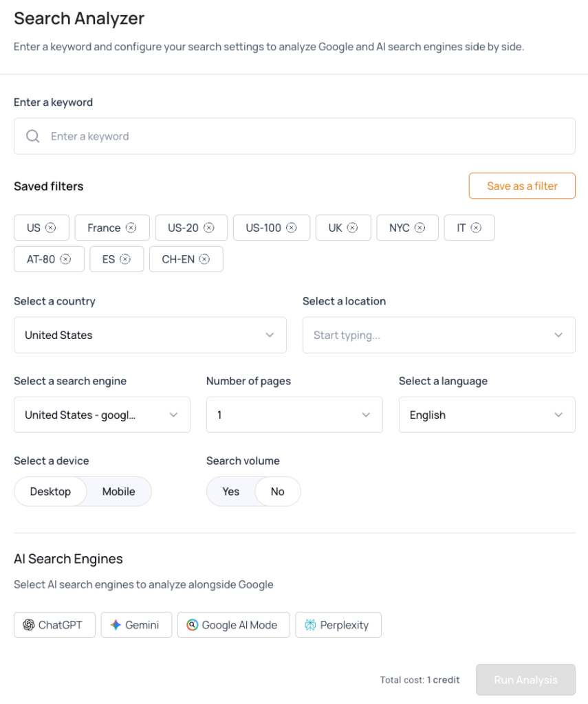Focus the Enter a keyword field
The image size is (588, 704).
click(x=303, y=136)
